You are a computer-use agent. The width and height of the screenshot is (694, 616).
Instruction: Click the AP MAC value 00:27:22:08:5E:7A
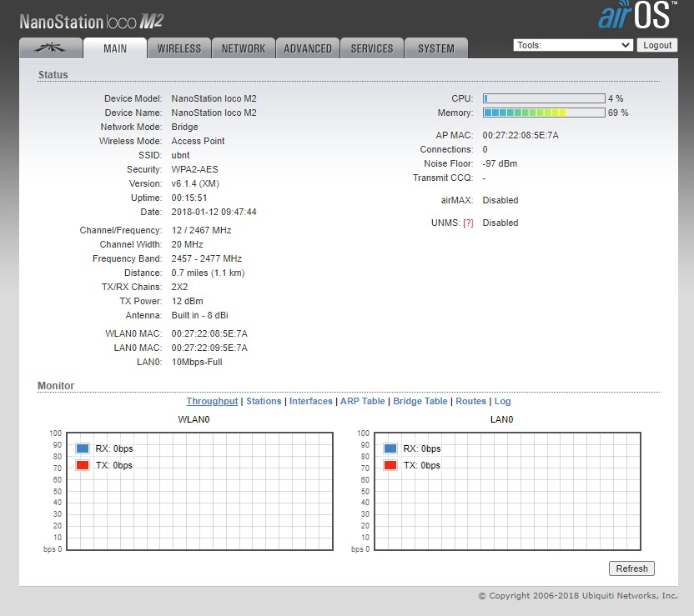[x=520, y=135]
